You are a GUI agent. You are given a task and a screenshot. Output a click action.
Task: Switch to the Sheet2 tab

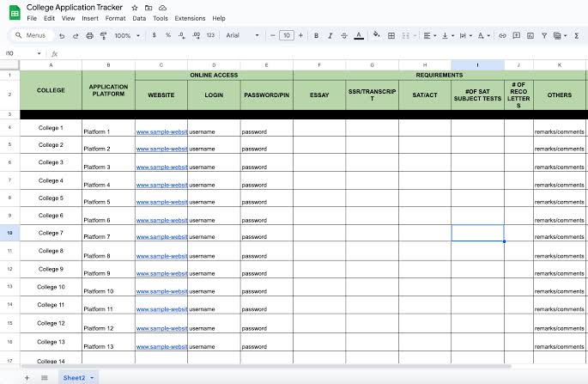click(x=74, y=378)
